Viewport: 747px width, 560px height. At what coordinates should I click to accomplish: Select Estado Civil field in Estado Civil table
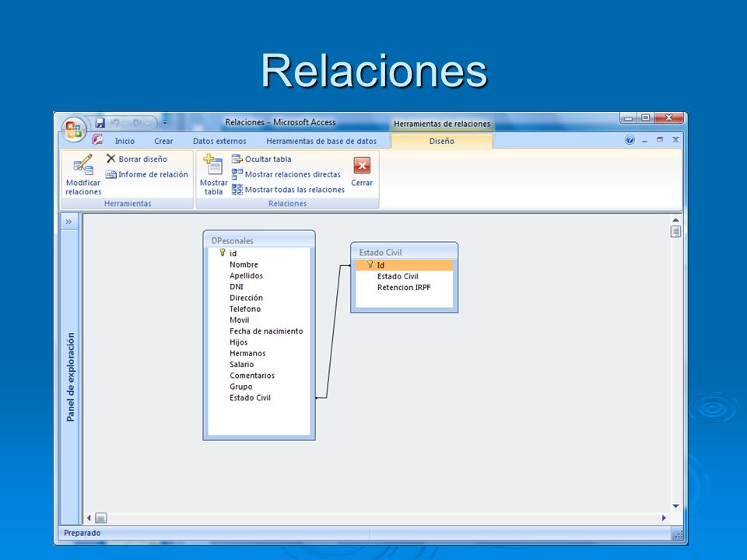coord(405,276)
